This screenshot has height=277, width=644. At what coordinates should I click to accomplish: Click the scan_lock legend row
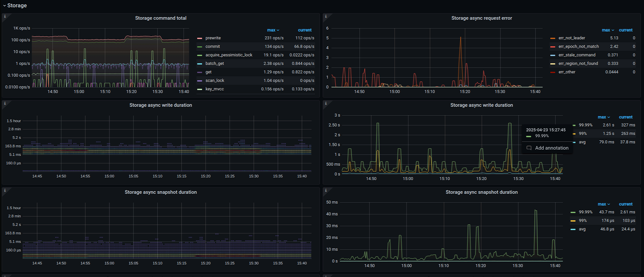(x=215, y=81)
